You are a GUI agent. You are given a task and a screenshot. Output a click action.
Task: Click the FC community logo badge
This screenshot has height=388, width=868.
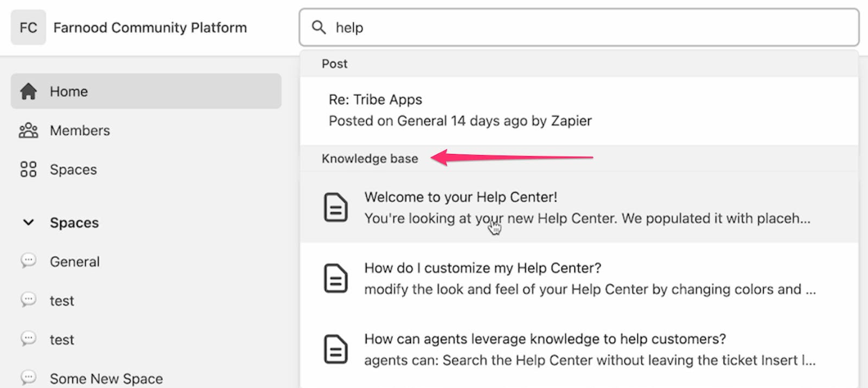(x=28, y=28)
